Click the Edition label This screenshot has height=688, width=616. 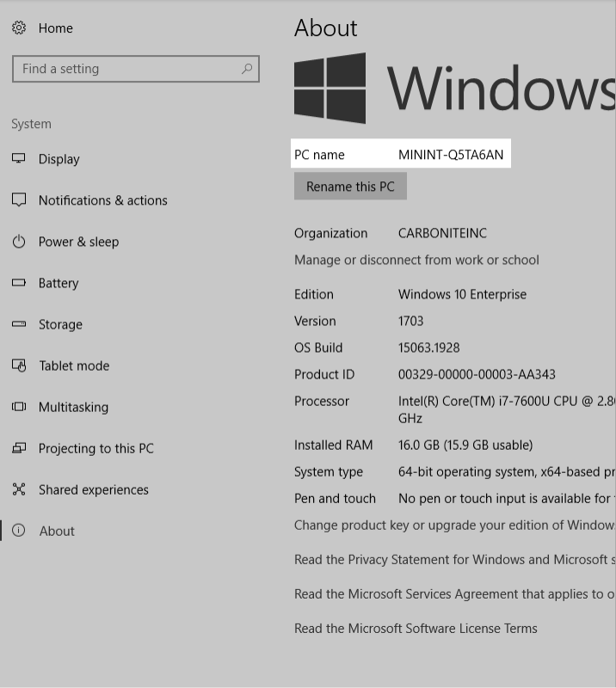pyautogui.click(x=314, y=294)
